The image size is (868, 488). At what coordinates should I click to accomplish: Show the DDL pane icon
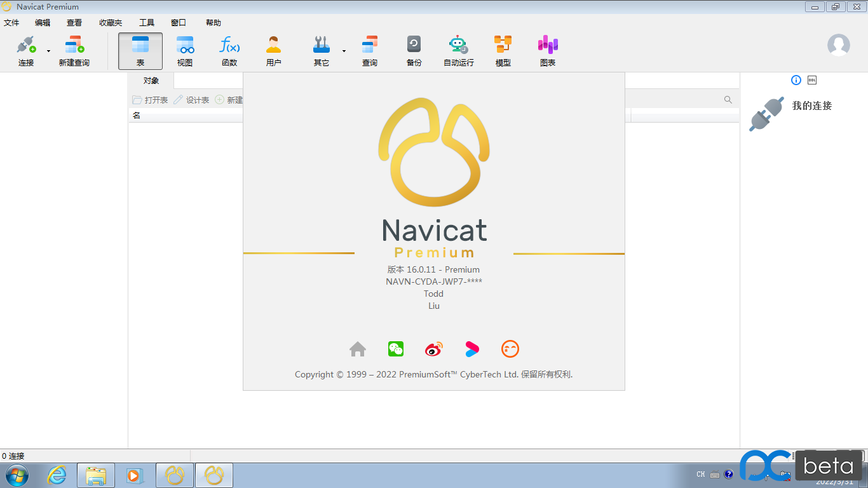click(x=812, y=80)
